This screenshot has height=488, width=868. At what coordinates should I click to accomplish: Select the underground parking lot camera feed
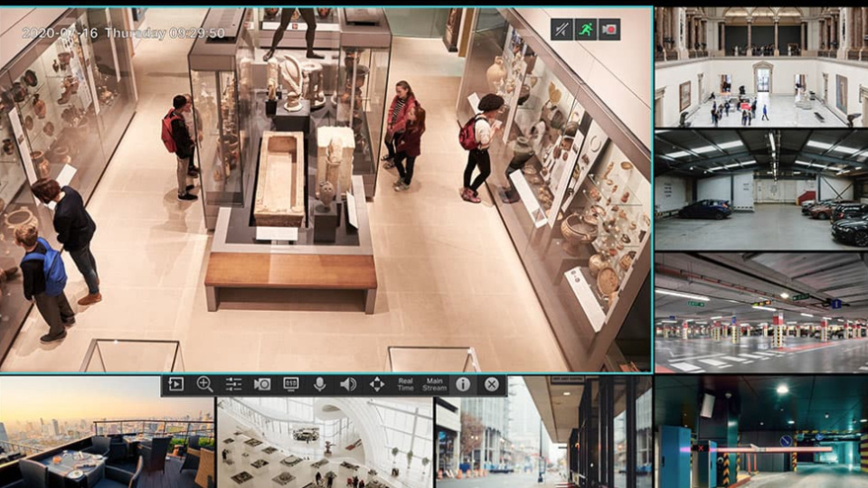click(759, 313)
